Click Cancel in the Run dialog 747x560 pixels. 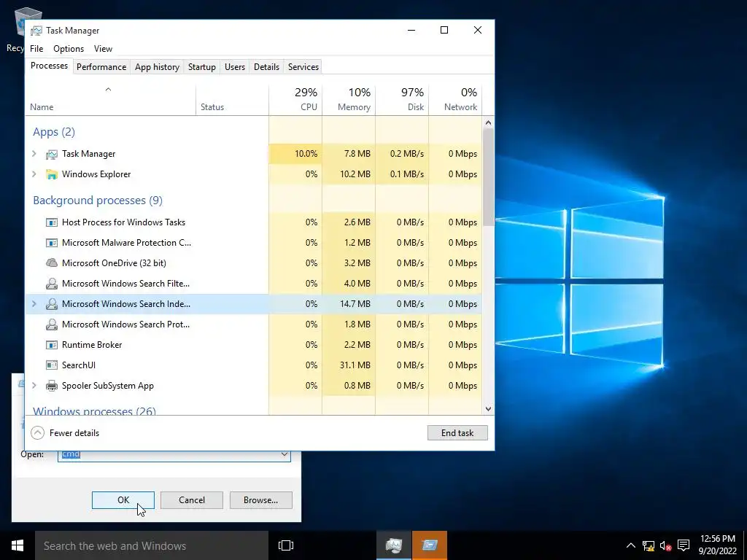(x=192, y=500)
